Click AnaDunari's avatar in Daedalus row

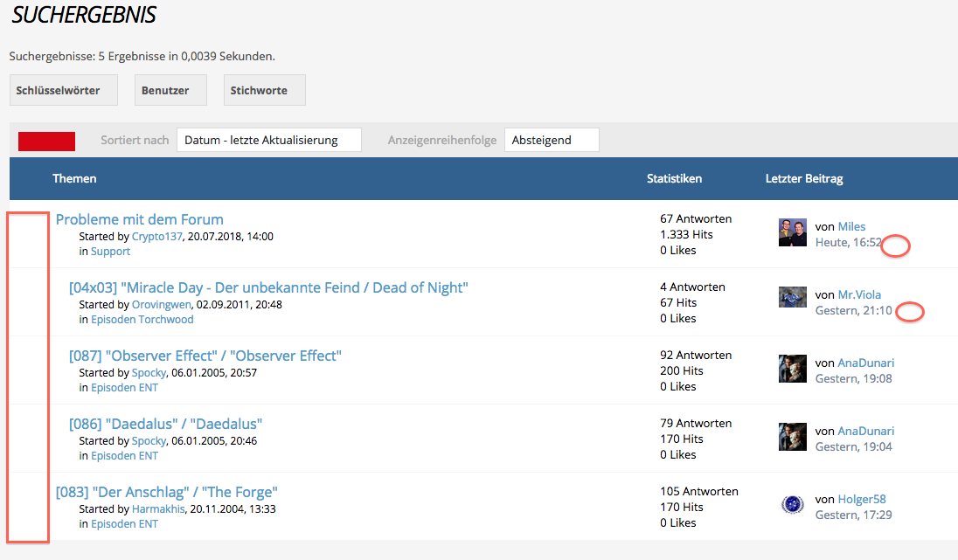click(x=792, y=437)
